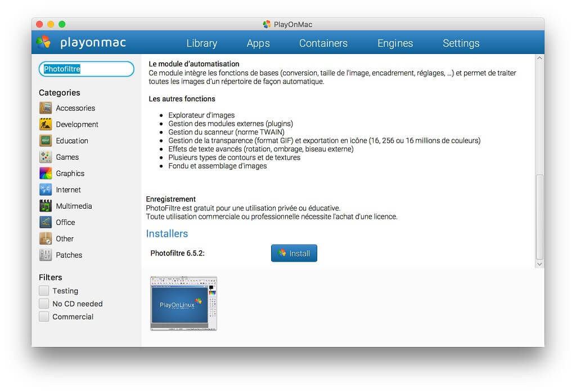Screen dimensions: 576x392
Task: Open the Engines tab
Action: [395, 43]
